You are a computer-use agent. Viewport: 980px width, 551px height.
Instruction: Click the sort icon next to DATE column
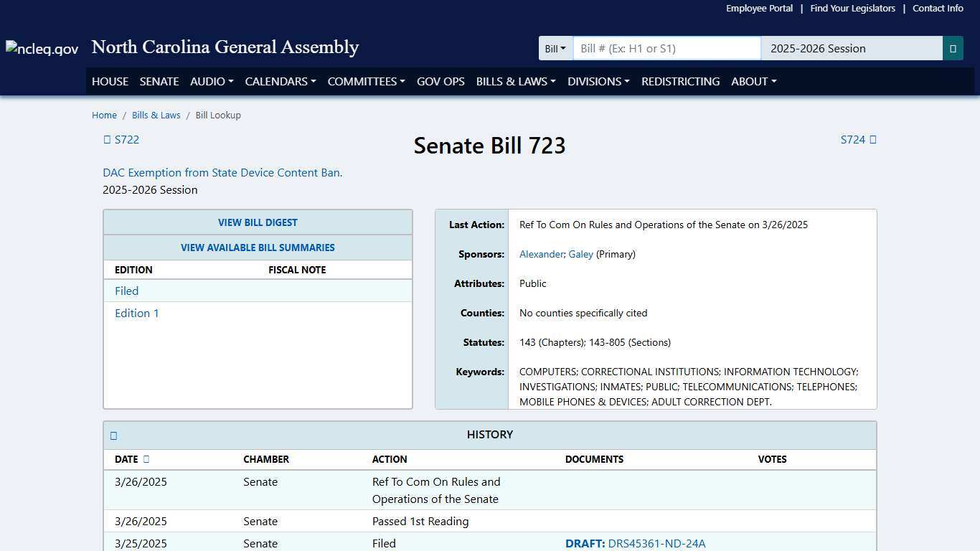[145, 459]
